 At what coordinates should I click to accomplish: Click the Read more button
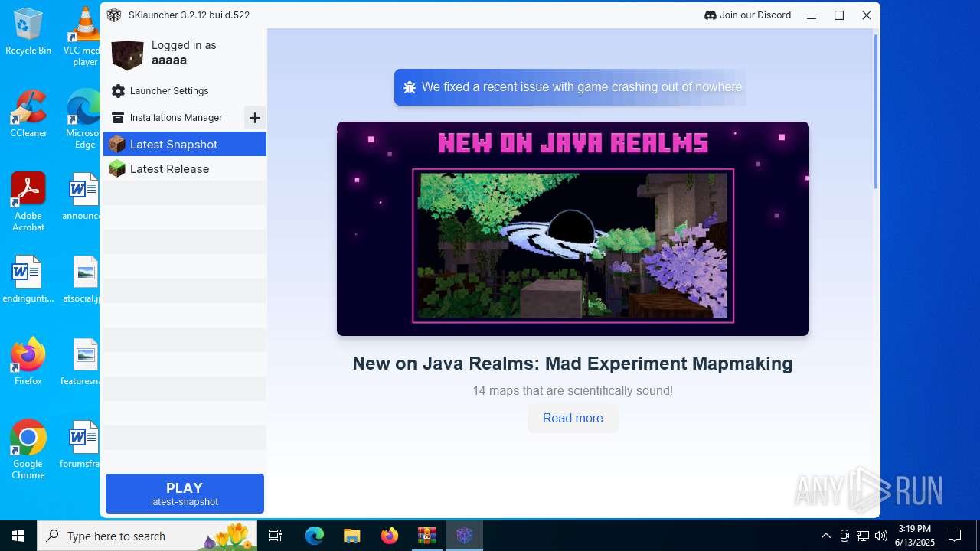573,418
